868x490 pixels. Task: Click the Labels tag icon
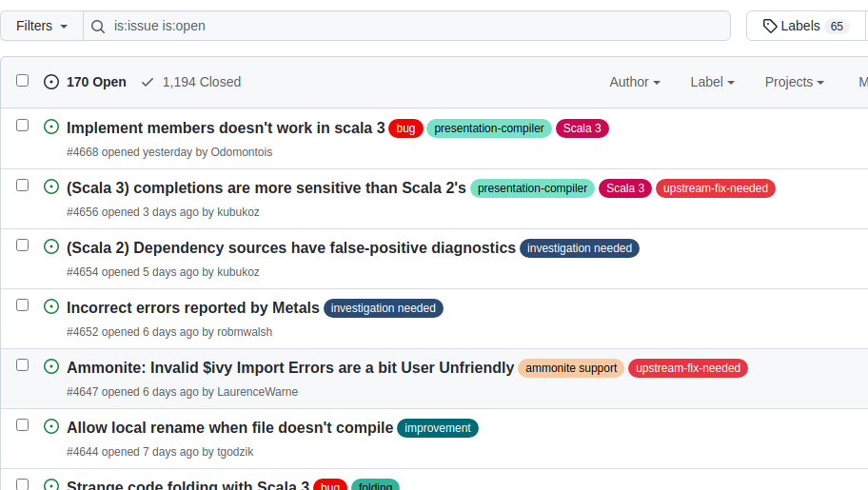[x=769, y=26]
